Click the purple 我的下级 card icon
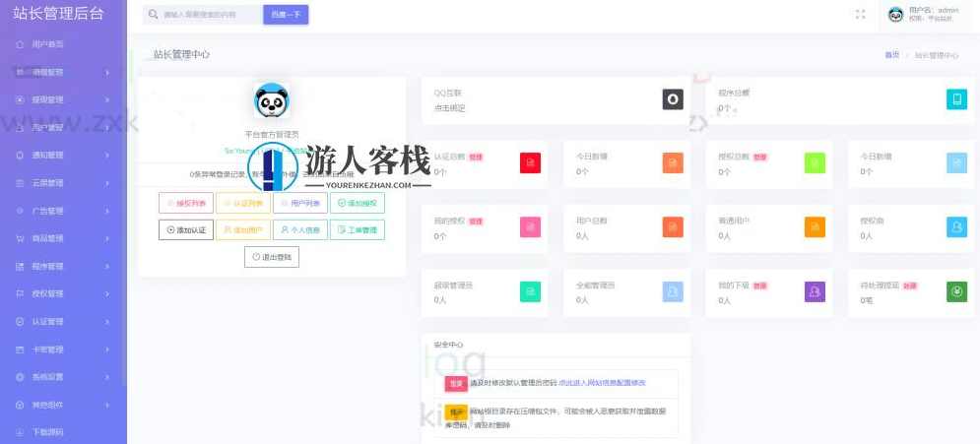Viewport: 980px width, 444px height. click(x=815, y=291)
